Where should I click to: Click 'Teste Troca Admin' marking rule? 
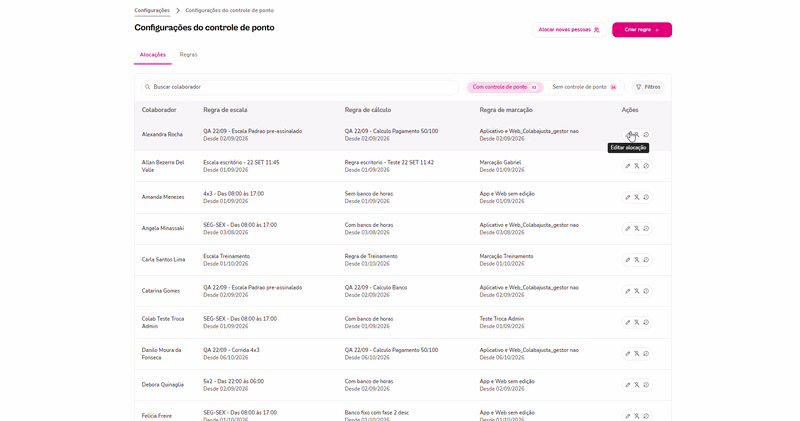click(x=502, y=319)
